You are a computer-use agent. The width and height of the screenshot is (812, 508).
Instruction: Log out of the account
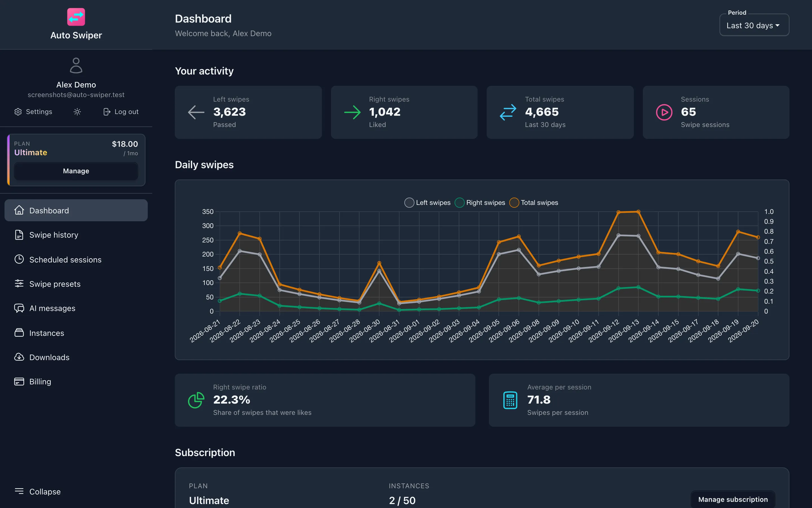(121, 112)
